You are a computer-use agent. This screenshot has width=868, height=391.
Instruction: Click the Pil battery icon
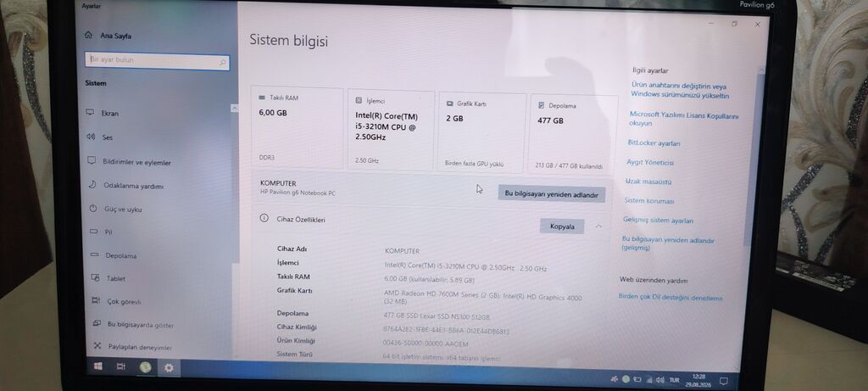click(93, 232)
